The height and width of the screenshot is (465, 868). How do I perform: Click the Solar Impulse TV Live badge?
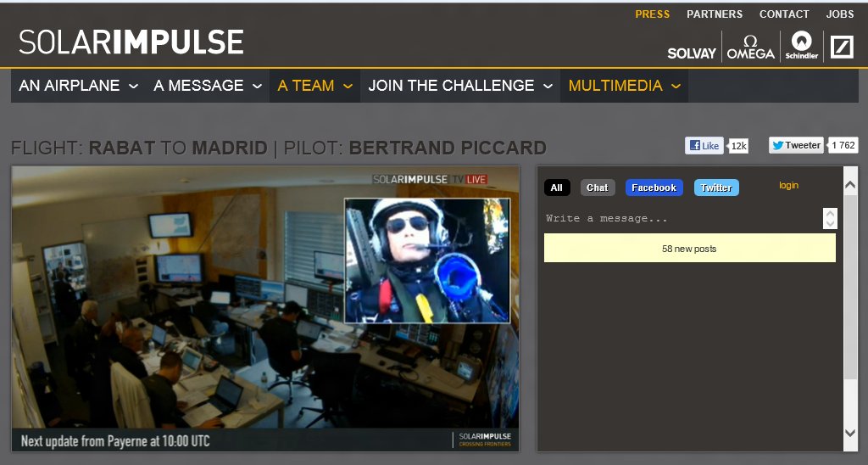pos(430,180)
